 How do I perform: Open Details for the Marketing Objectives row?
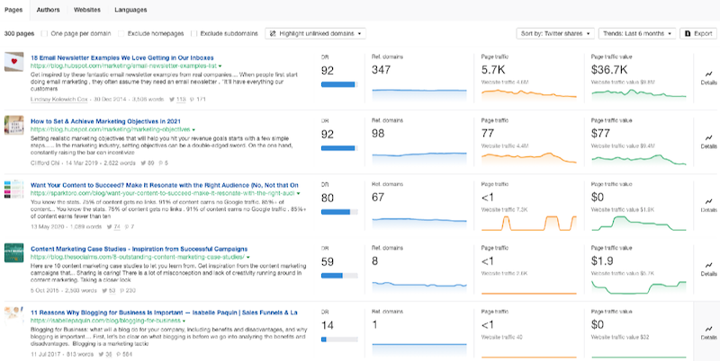coord(708,141)
